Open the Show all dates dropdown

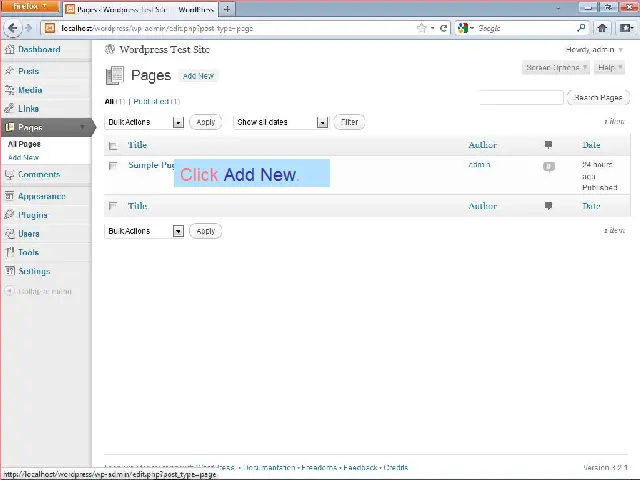click(x=281, y=122)
